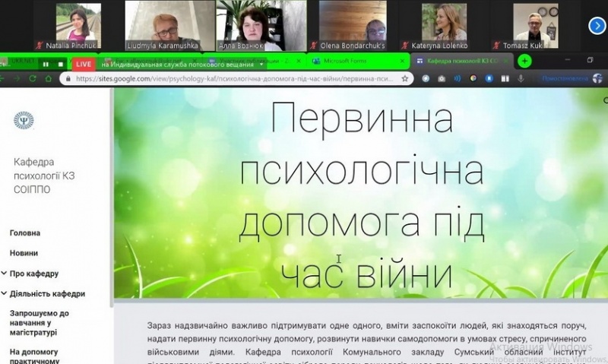Click the bookmark star in address bar
The width and height of the screenshot is (608, 364).
pyautogui.click(x=406, y=78)
